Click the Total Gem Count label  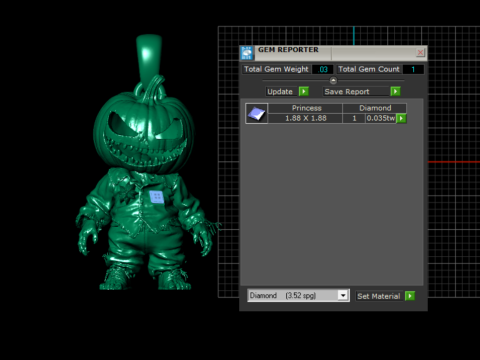click(x=369, y=69)
